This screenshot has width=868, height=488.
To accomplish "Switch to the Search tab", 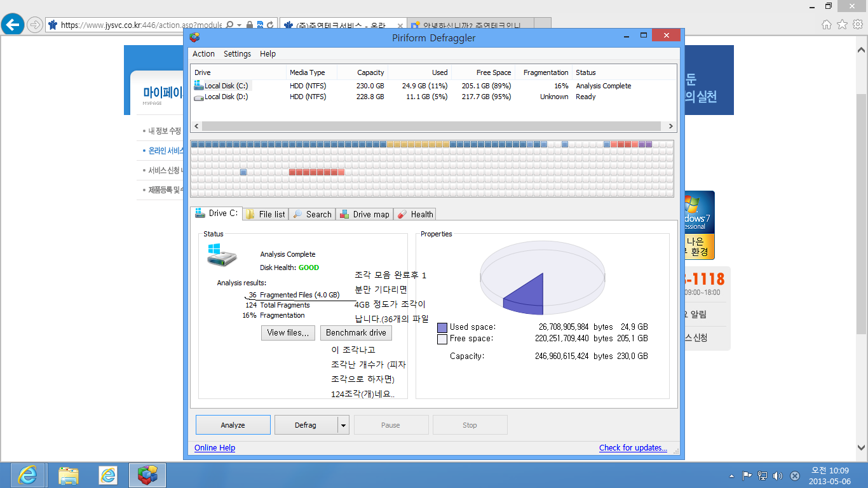I will point(313,214).
